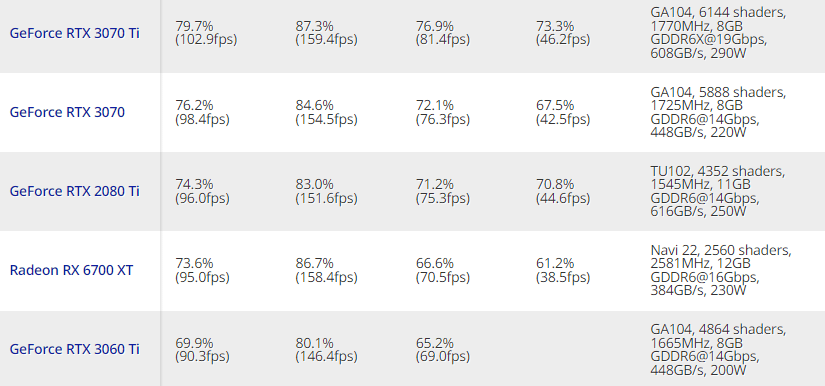The image size is (825, 386).
Task: Click the 86.7% (158.4fps) cell
Action: pos(326,270)
